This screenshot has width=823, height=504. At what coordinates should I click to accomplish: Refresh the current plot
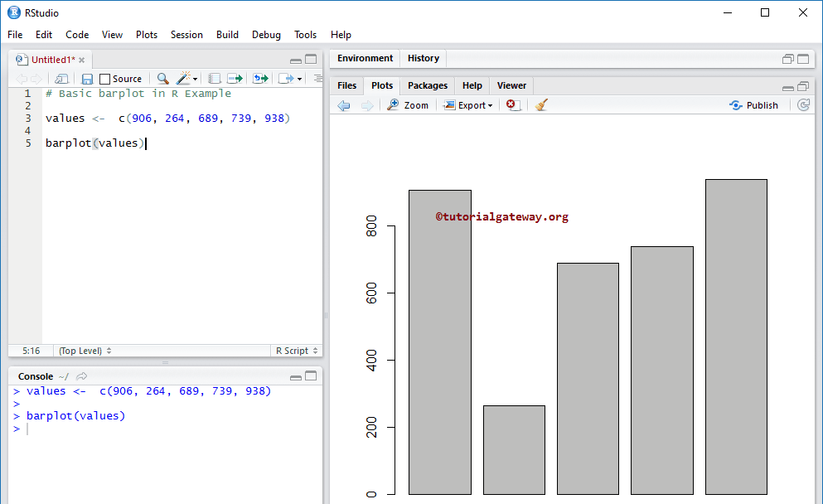pos(802,104)
